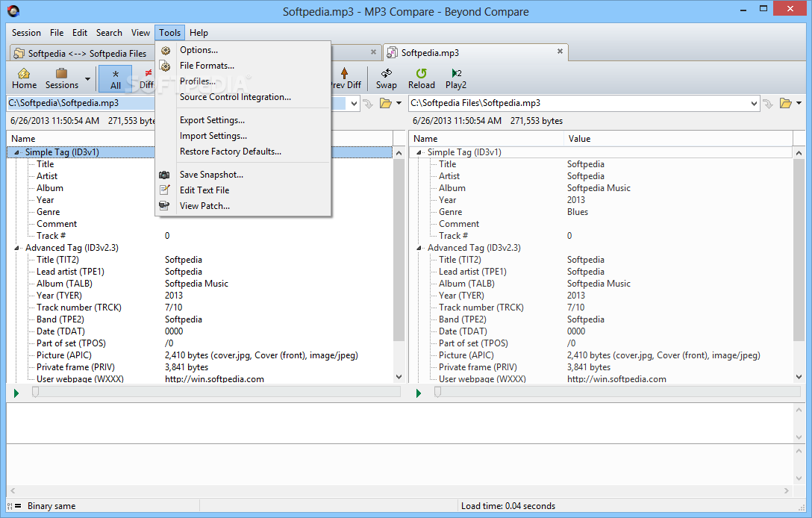Click the View Patch icon
Viewport: 812px width, 518px height.
(165, 206)
